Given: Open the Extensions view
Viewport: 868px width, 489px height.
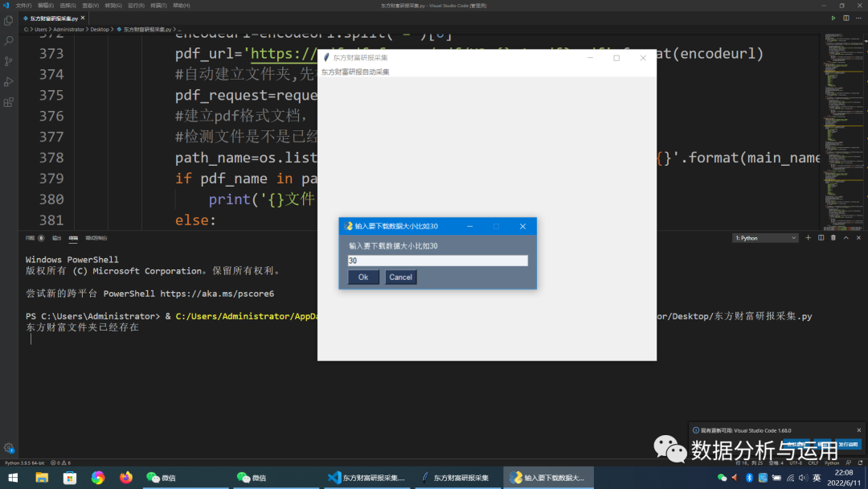Looking at the screenshot, I should [x=8, y=102].
